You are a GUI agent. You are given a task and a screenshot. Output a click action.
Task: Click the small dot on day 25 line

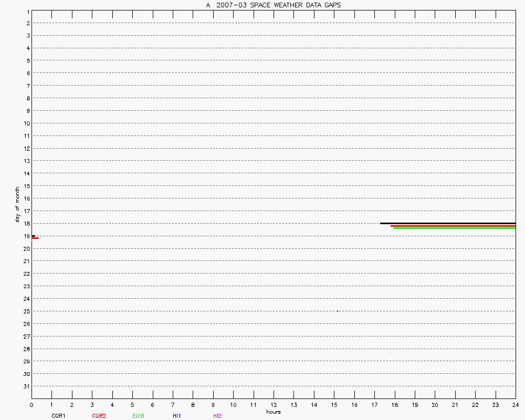point(338,310)
